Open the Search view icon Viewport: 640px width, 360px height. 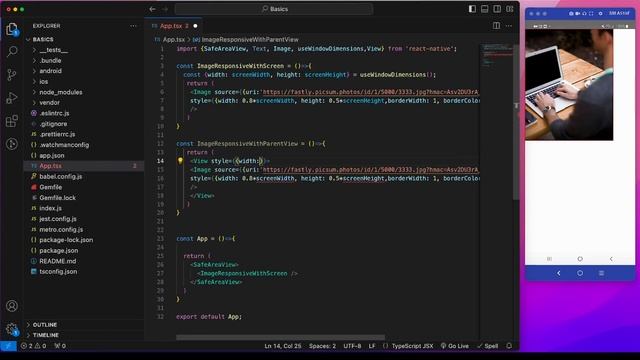pos(12,51)
